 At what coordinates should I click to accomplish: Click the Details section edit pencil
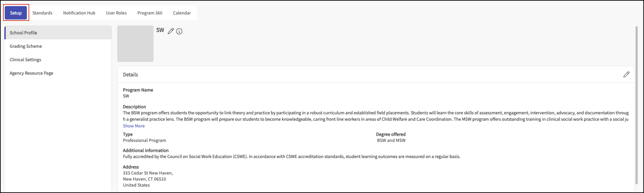[x=626, y=75]
